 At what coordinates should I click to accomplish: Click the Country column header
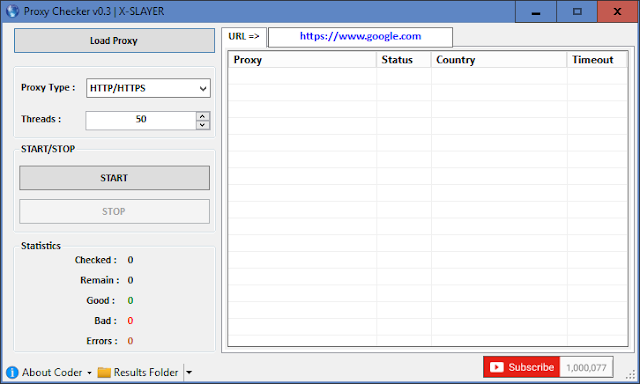pyautogui.click(x=499, y=60)
